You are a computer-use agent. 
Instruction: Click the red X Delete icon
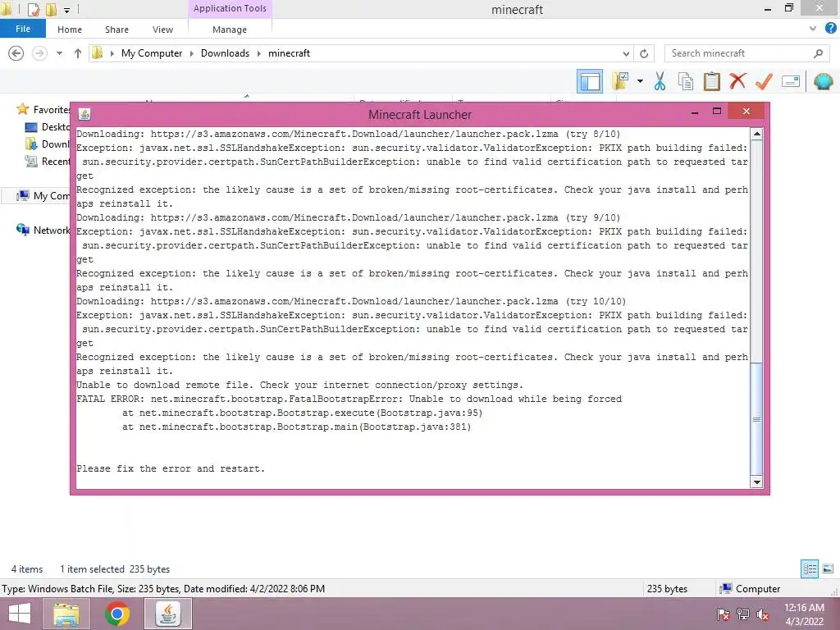[x=737, y=81]
